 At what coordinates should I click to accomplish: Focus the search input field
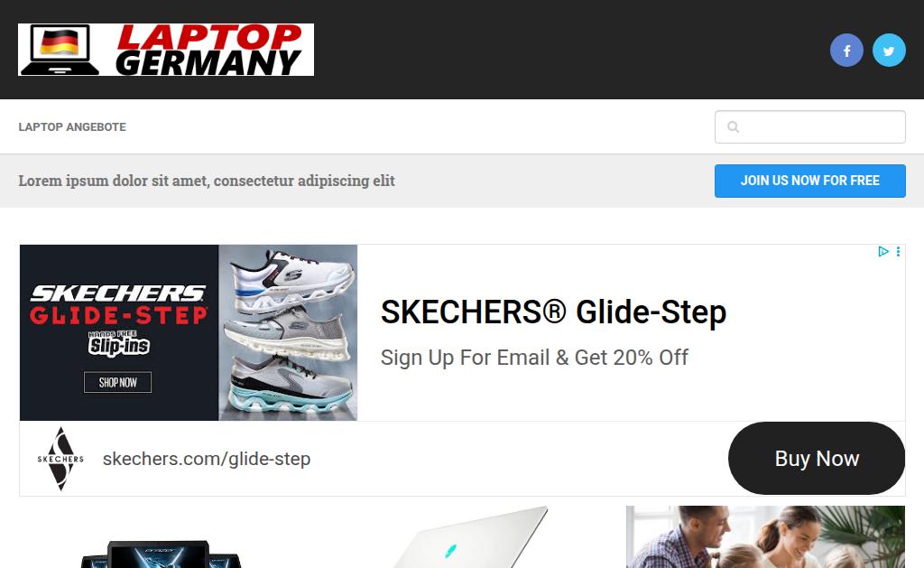pos(809,126)
